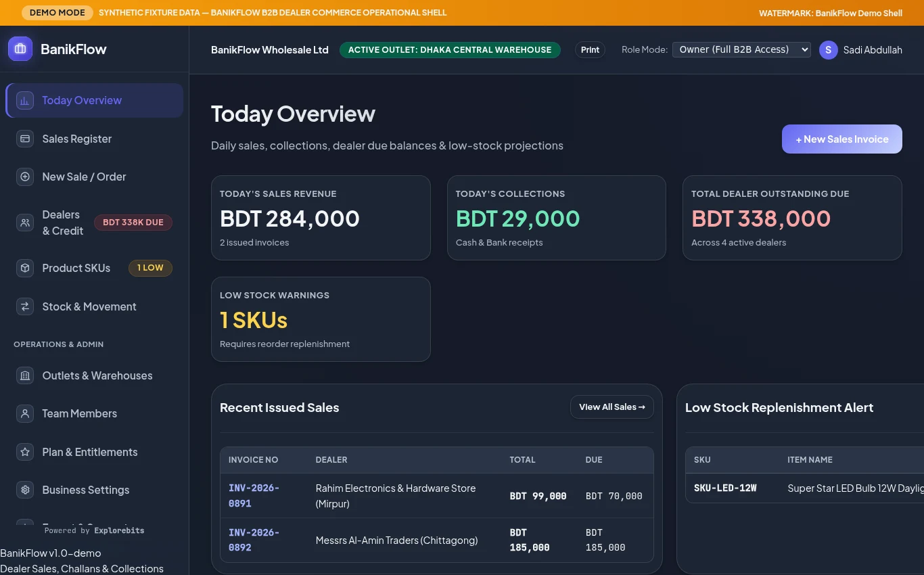This screenshot has width=924, height=575.
Task: Click the Stock & Movement arrows icon
Action: (25, 306)
